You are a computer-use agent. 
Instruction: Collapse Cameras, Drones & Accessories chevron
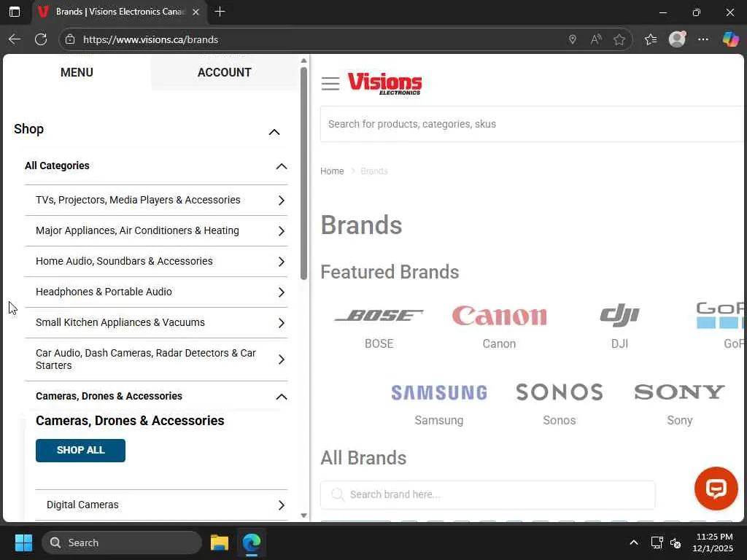[x=282, y=397]
